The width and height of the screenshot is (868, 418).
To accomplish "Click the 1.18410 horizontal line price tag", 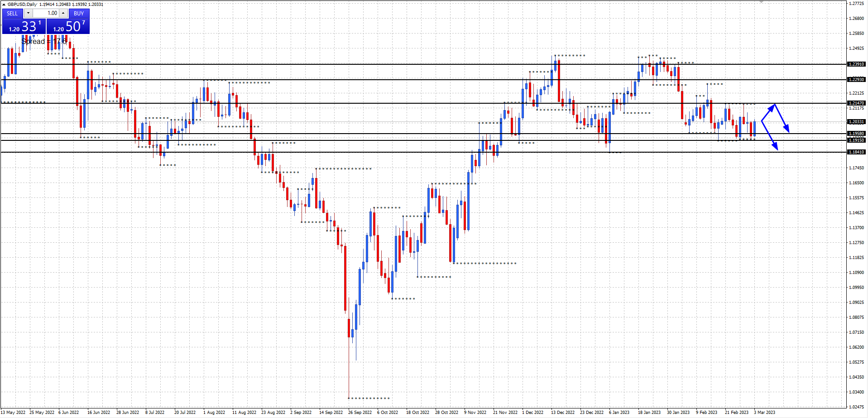I will [x=856, y=152].
